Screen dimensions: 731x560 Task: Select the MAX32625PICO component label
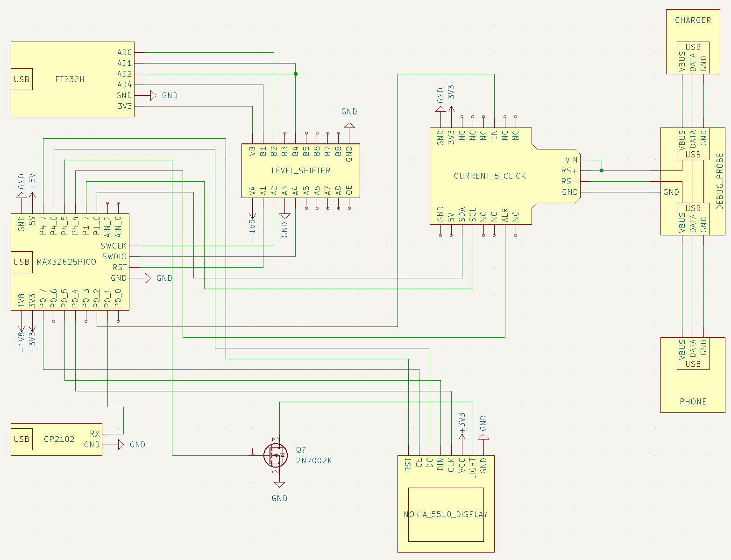[x=66, y=262]
